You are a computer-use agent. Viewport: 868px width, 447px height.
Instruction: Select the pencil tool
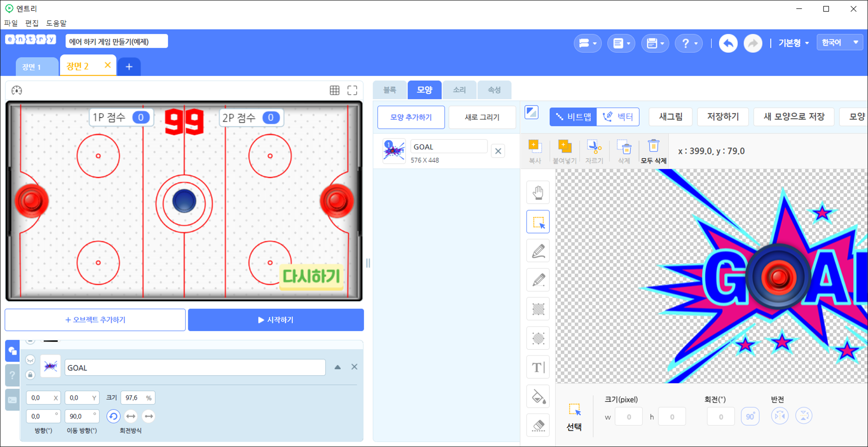[x=538, y=280]
